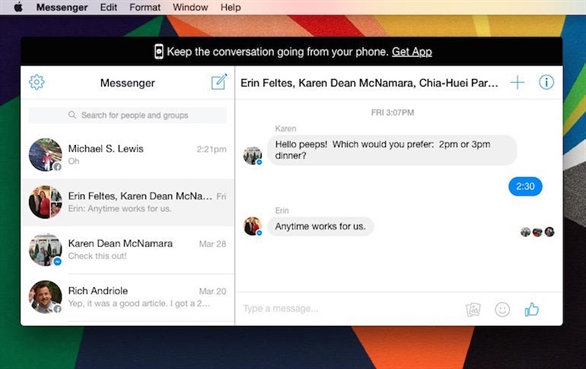Open the Window menu
This screenshot has height=369, width=586.
click(x=190, y=7)
